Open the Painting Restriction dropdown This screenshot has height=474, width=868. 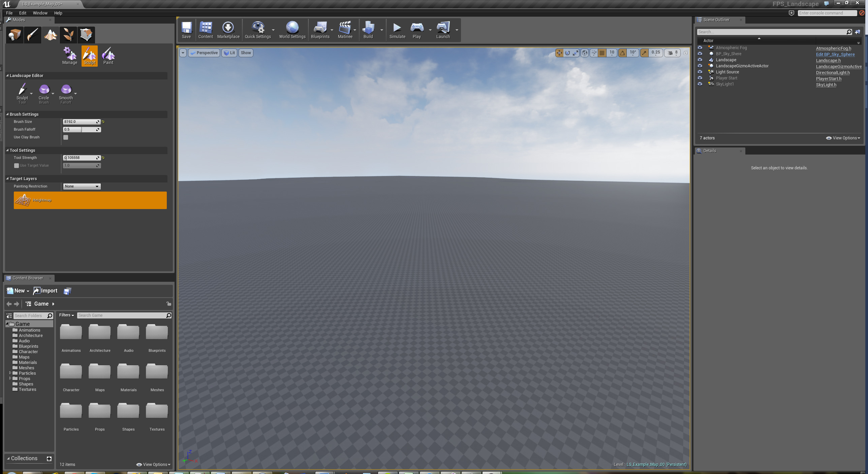[82, 186]
